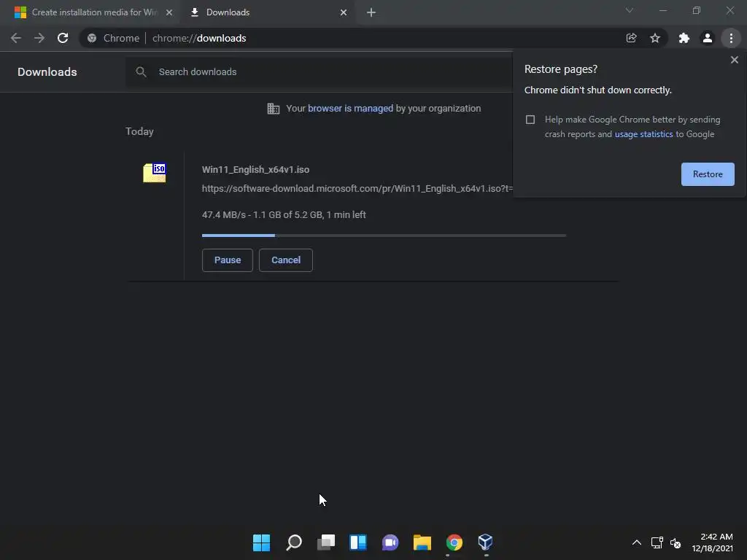Go back using the browser back arrow
This screenshot has height=560, width=747.
[x=16, y=38]
